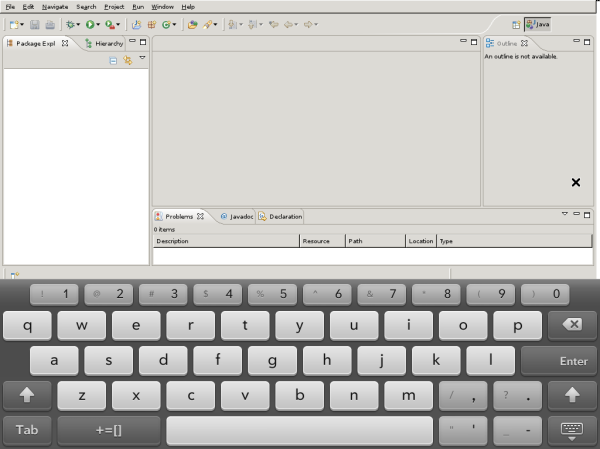
Task: Click the Resource column header
Action: pyautogui.click(x=322, y=241)
